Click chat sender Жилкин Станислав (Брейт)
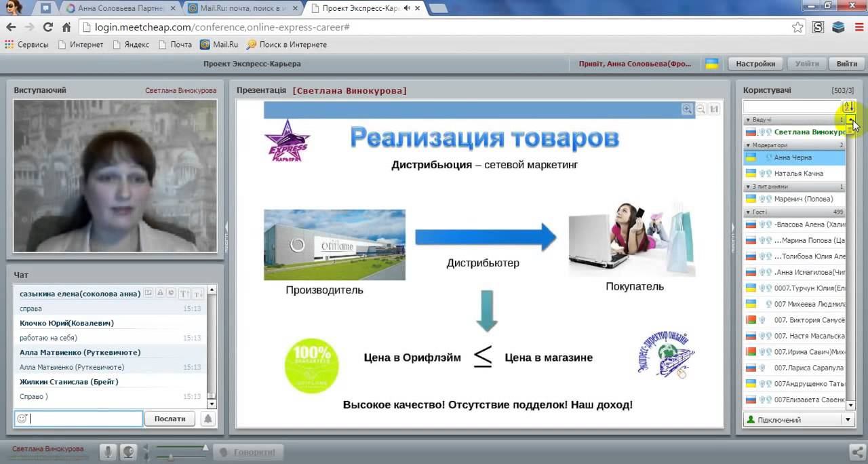 (x=69, y=382)
